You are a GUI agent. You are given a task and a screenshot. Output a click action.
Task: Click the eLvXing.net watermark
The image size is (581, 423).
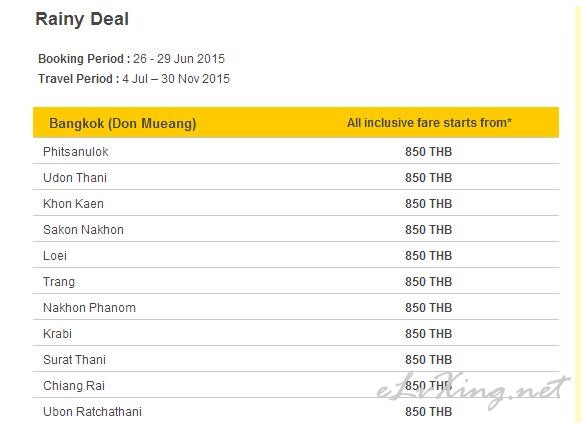coord(473,391)
